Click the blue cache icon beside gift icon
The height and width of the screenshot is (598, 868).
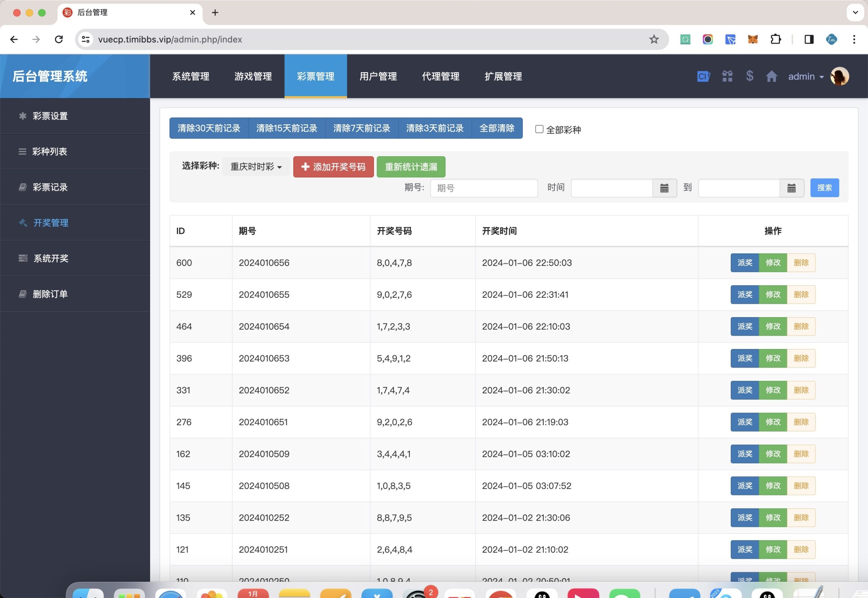point(703,77)
